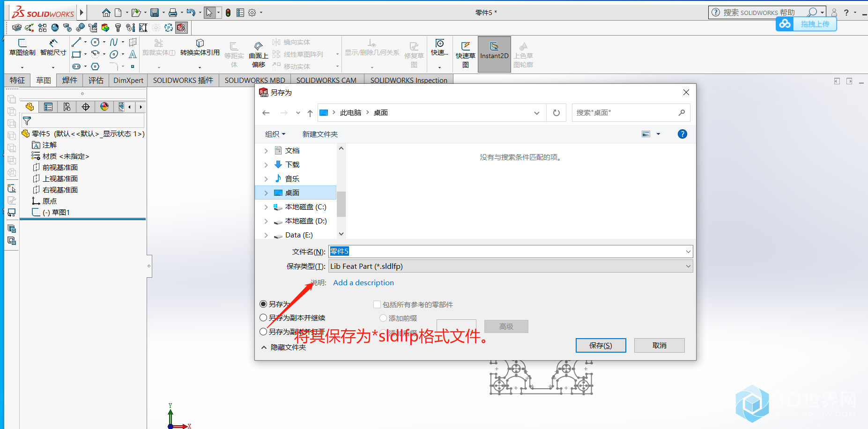Screen dimensions: 868x429
Task: Switch to the 焊件 tab
Action: [x=70, y=81]
